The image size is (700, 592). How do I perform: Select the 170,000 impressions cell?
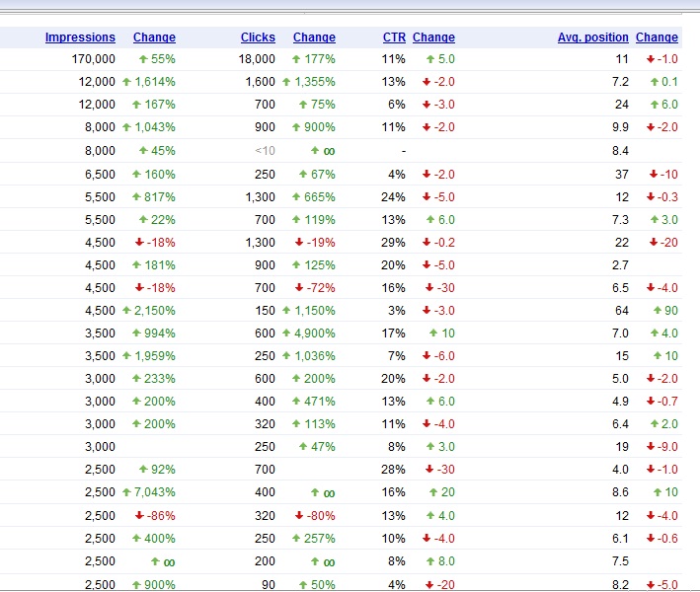94,59
